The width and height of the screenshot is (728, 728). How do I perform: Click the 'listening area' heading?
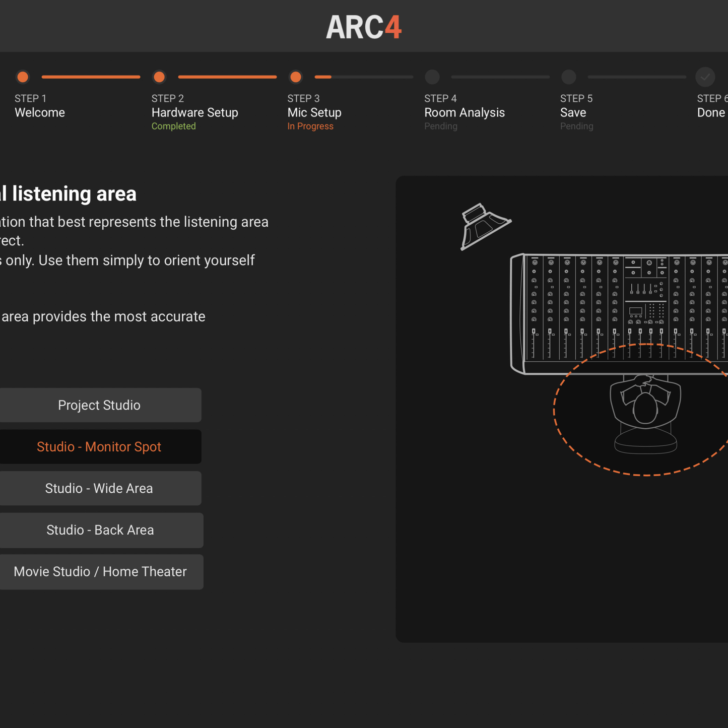point(68,194)
